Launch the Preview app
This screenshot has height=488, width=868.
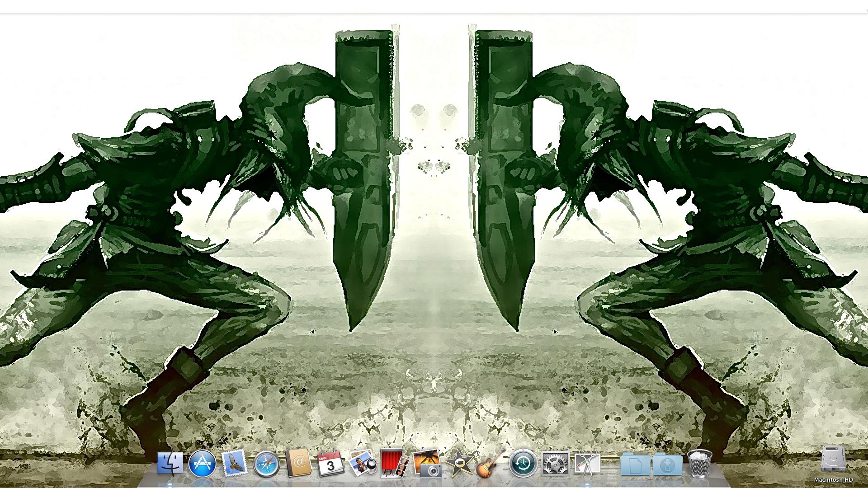coord(363,463)
